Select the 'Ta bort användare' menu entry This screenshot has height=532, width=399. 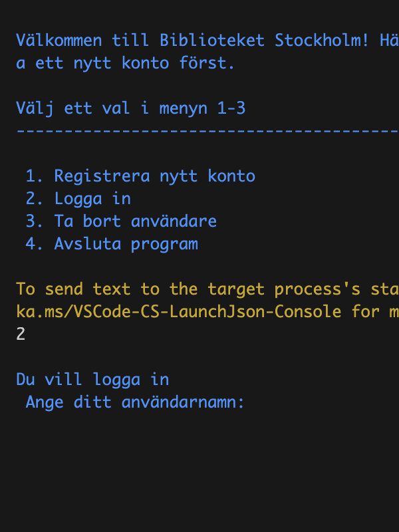coord(121,221)
